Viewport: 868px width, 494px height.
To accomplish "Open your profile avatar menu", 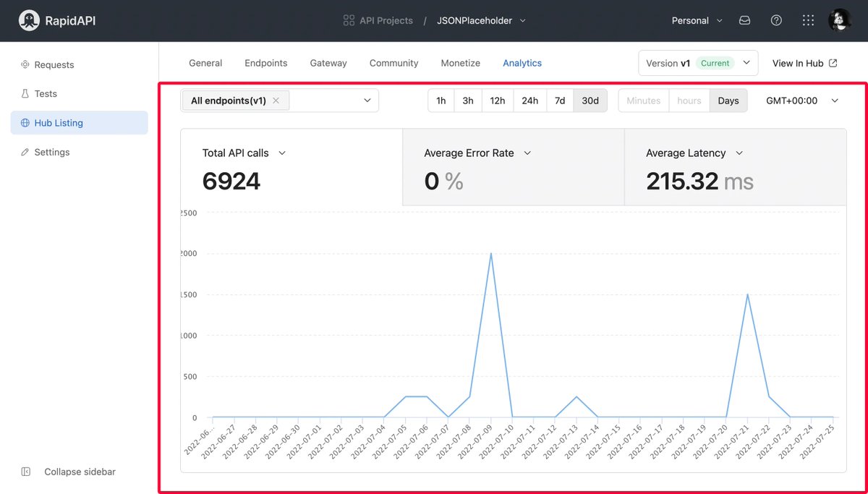I will click(x=839, y=20).
